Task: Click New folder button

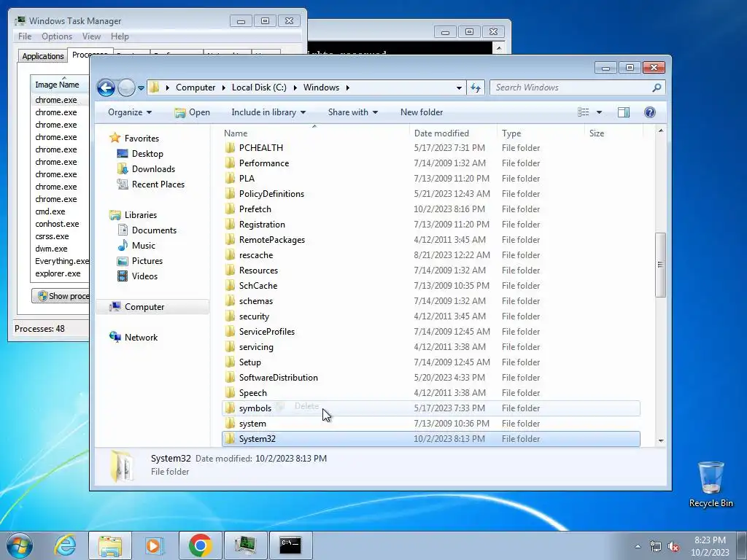Action: (x=422, y=112)
